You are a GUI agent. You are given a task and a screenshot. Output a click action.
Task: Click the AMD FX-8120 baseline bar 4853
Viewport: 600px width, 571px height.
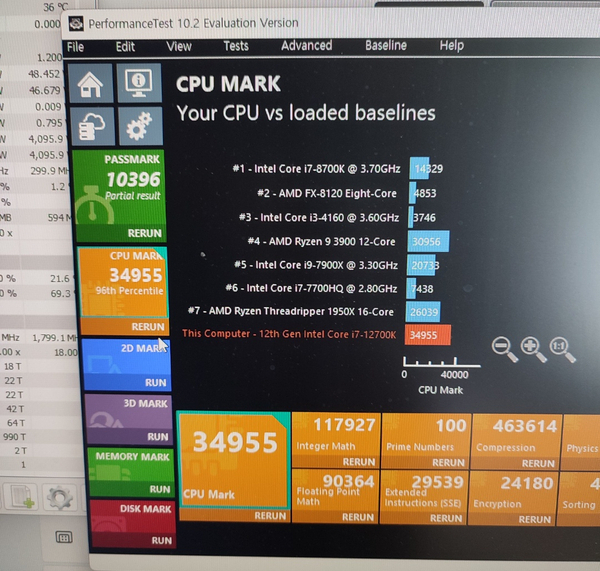(x=412, y=193)
